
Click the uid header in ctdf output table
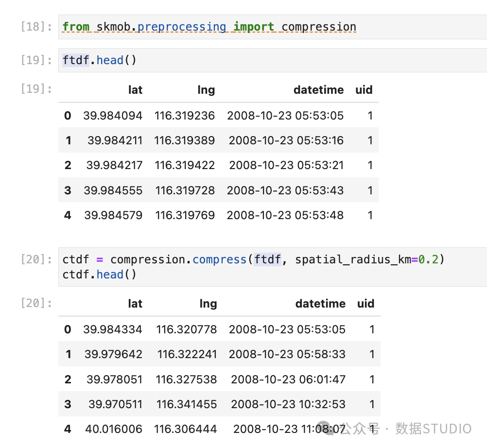click(366, 304)
